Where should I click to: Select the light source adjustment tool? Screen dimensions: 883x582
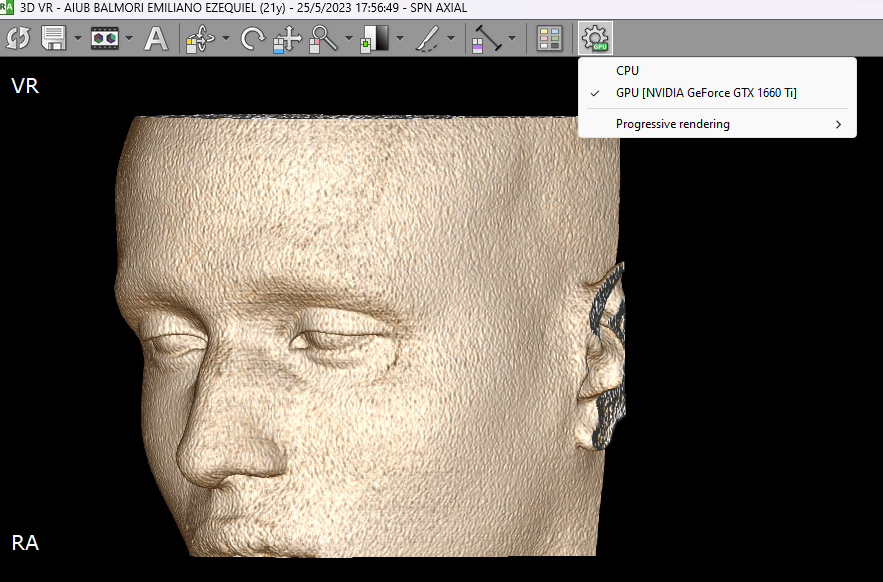[x=487, y=38]
